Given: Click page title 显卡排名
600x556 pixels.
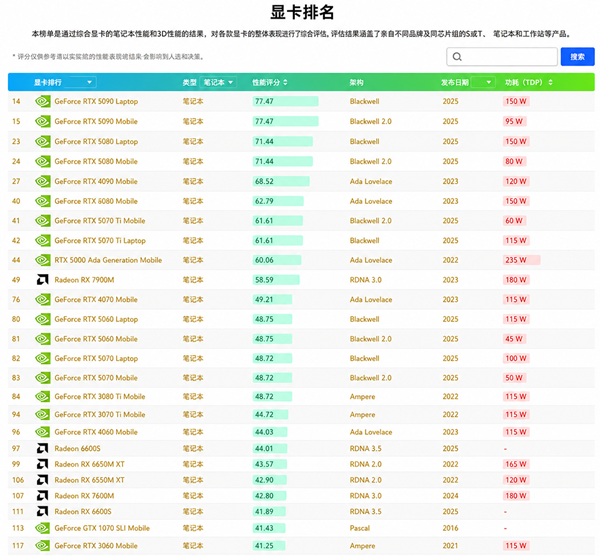Looking at the screenshot, I should pyautogui.click(x=302, y=12).
